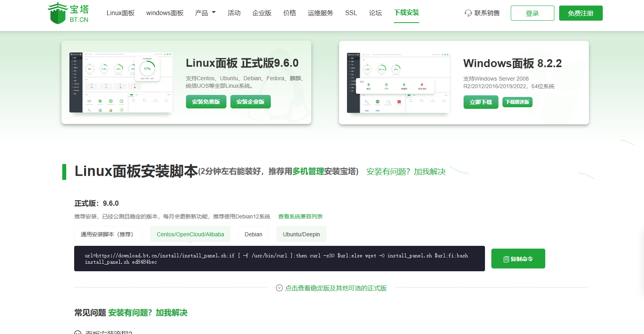The width and height of the screenshot is (644, 334).
Task: Open the Linux panel preview thumbnail
Action: point(121,82)
